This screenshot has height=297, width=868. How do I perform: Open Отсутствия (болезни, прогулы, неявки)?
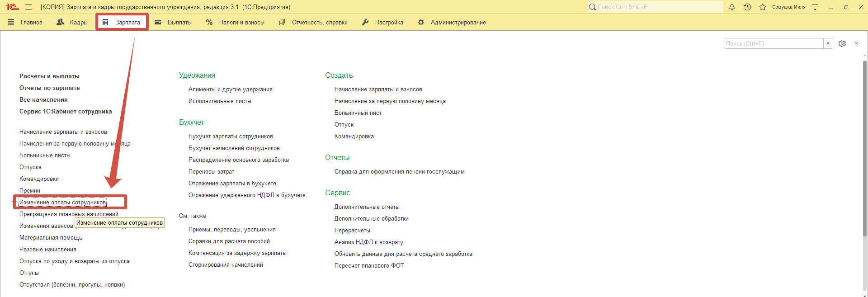[72, 285]
